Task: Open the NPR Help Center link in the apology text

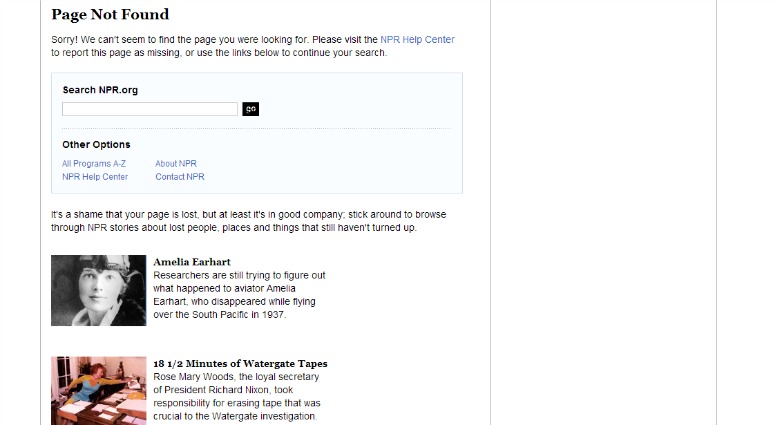Action: point(417,40)
